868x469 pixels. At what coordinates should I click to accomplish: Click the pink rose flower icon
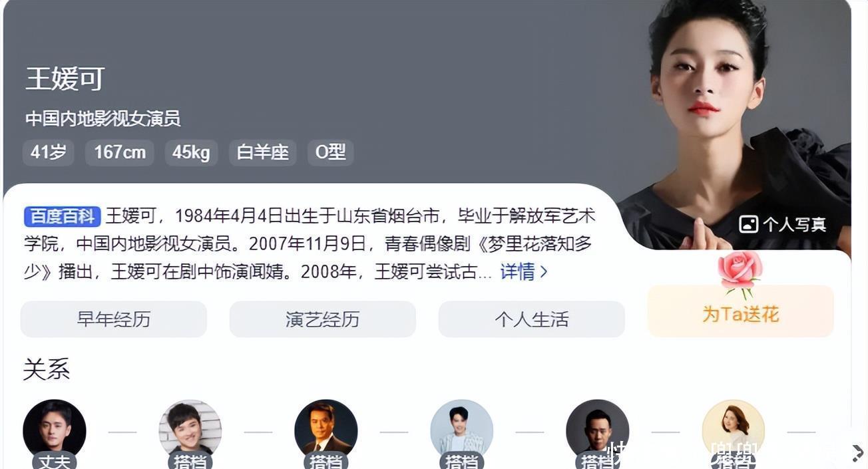click(740, 273)
